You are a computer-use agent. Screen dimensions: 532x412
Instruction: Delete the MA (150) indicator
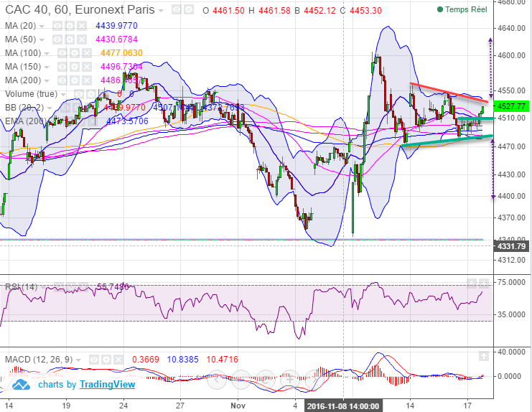(x=86, y=67)
